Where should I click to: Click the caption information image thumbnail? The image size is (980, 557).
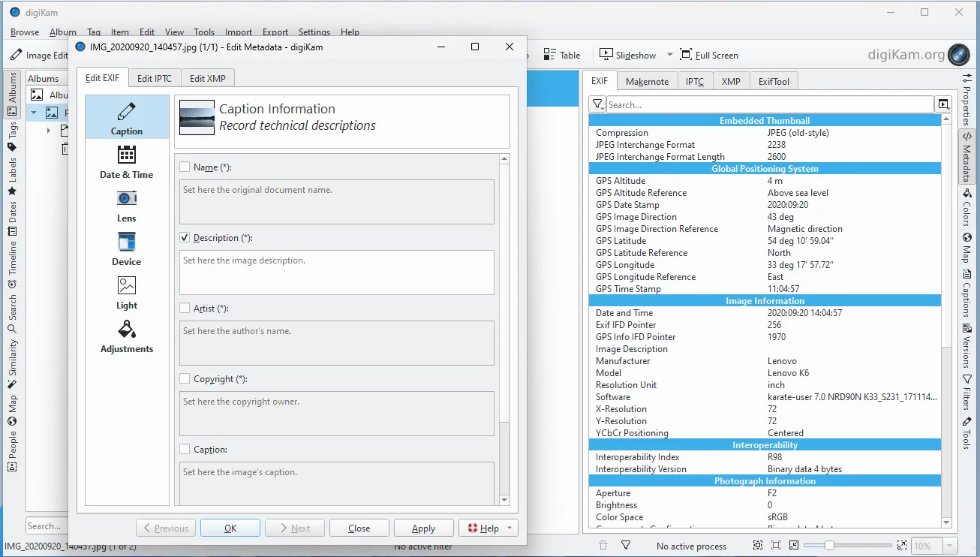pyautogui.click(x=197, y=117)
